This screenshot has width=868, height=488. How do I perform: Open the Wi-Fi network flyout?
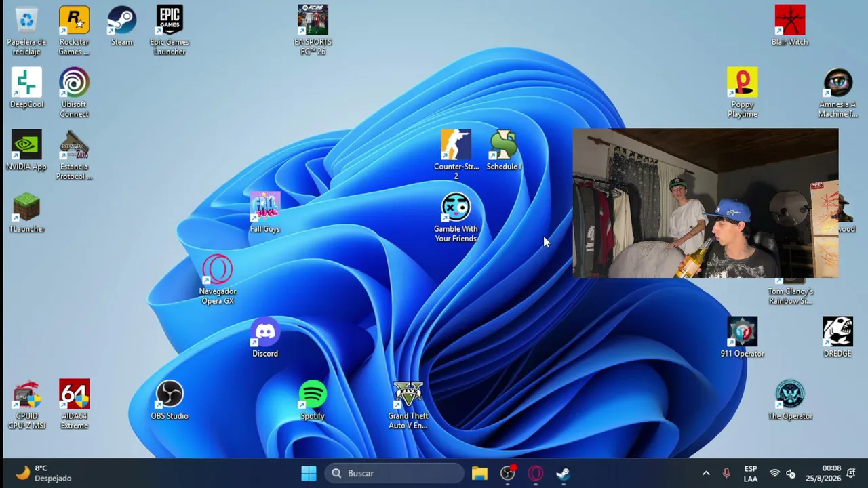click(x=774, y=473)
